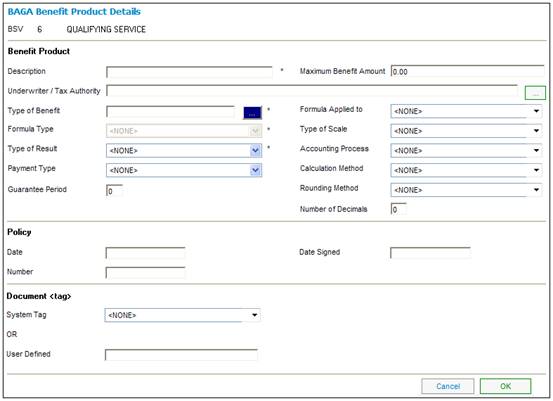Click the OK button

tap(505, 386)
